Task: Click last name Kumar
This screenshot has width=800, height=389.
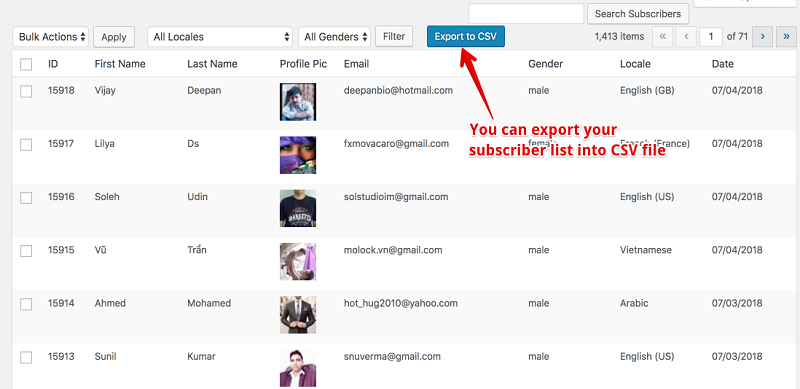Action: (x=201, y=356)
